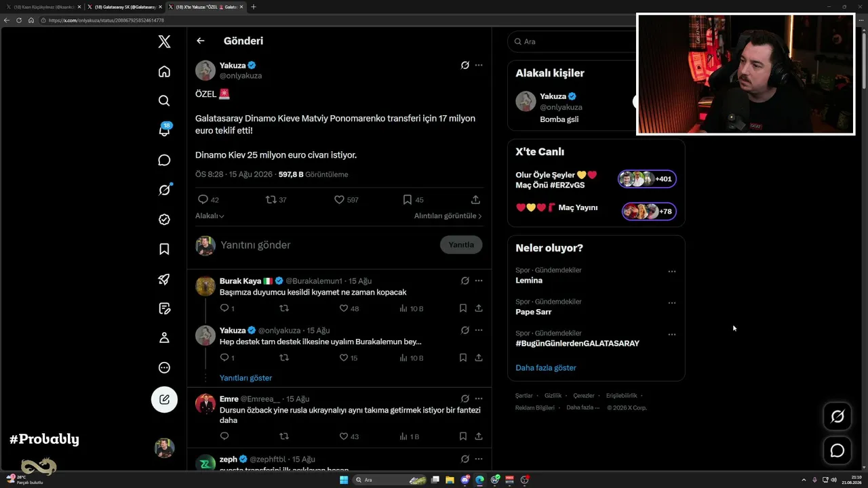Expand the Daha fazla footer menu
The image size is (868, 488).
pyautogui.click(x=584, y=407)
